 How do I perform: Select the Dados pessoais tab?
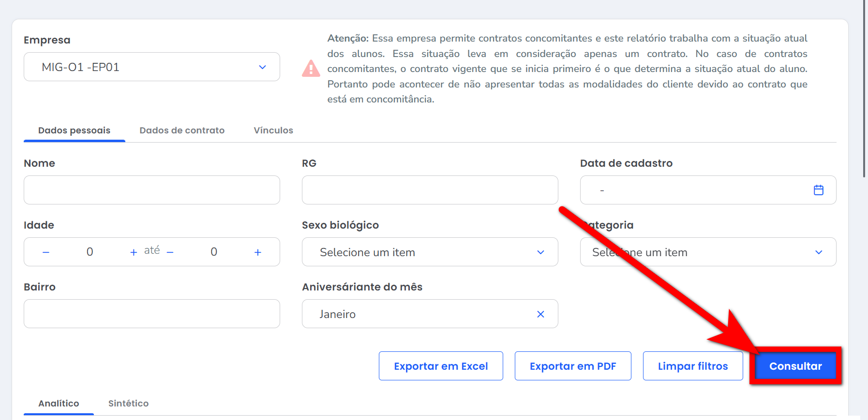click(x=74, y=130)
